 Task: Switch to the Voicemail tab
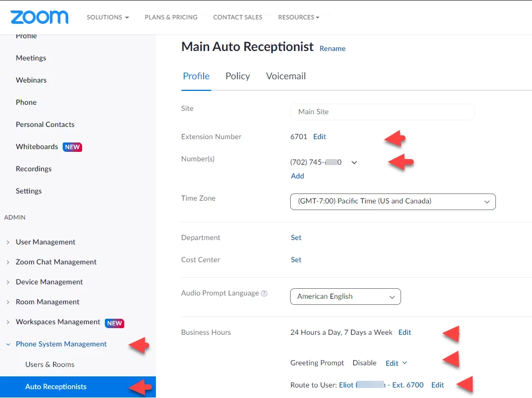pyautogui.click(x=286, y=76)
